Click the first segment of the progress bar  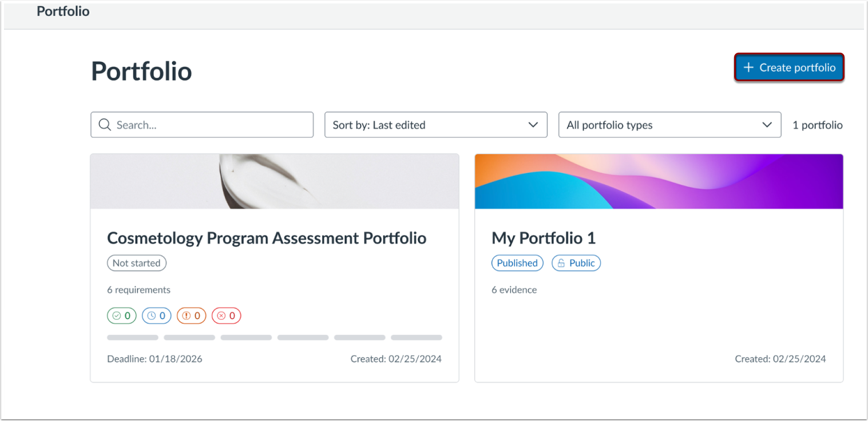132,337
